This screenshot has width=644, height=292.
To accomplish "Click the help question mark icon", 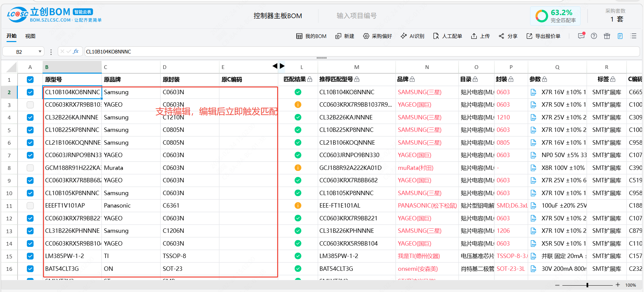I will coord(594,36).
